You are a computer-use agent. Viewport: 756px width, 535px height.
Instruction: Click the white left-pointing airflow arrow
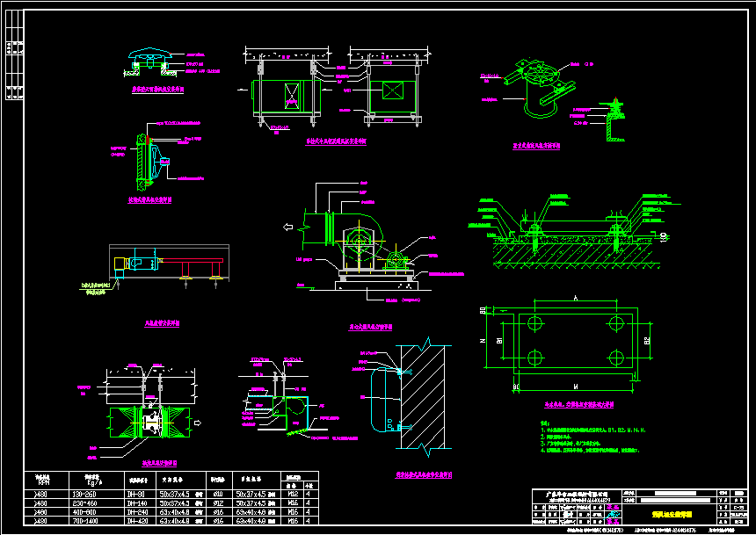click(x=288, y=228)
